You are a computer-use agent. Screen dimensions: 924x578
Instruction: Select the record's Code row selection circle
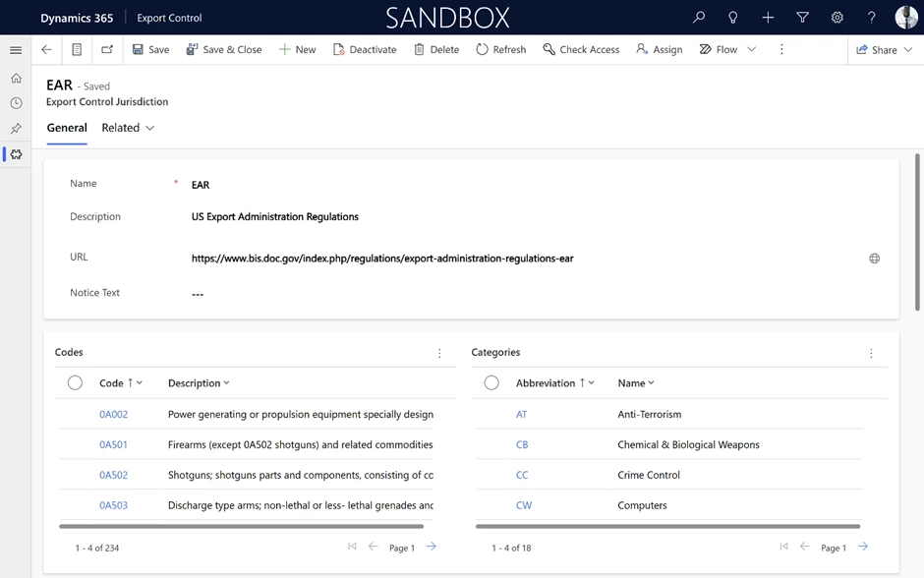click(75, 382)
